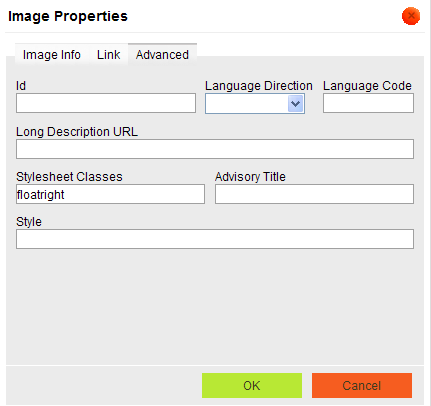
Task: Click inside the Style text field
Action: coord(215,239)
